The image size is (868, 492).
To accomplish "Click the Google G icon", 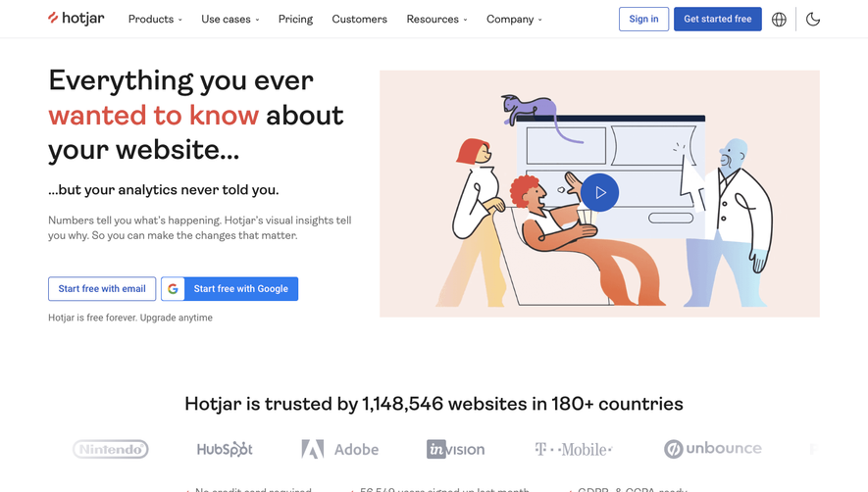I will 173,289.
